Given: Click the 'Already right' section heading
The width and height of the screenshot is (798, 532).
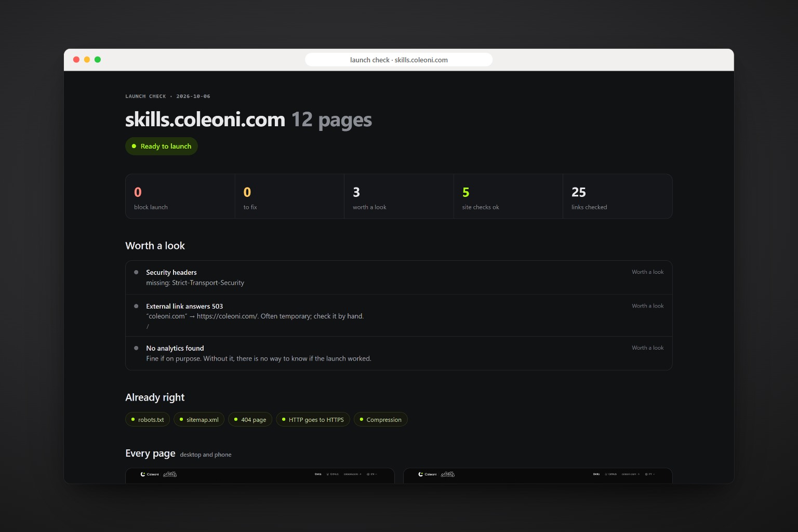Looking at the screenshot, I should point(155,397).
